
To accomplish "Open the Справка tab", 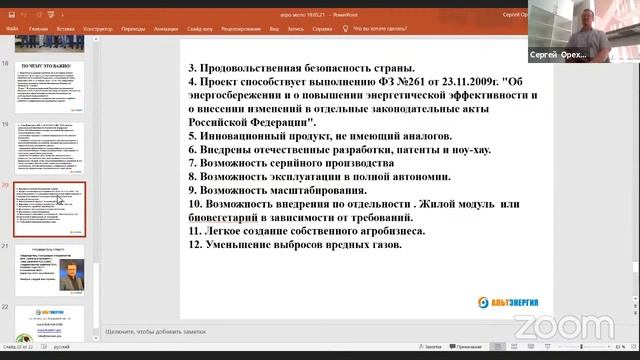I will tap(322, 29).
